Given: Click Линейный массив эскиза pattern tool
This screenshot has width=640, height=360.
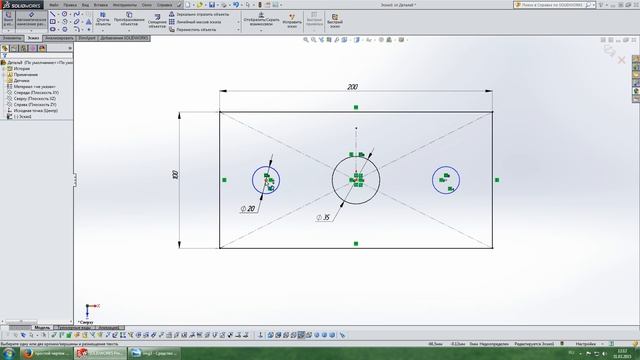Looking at the screenshot, I should click(195, 22).
